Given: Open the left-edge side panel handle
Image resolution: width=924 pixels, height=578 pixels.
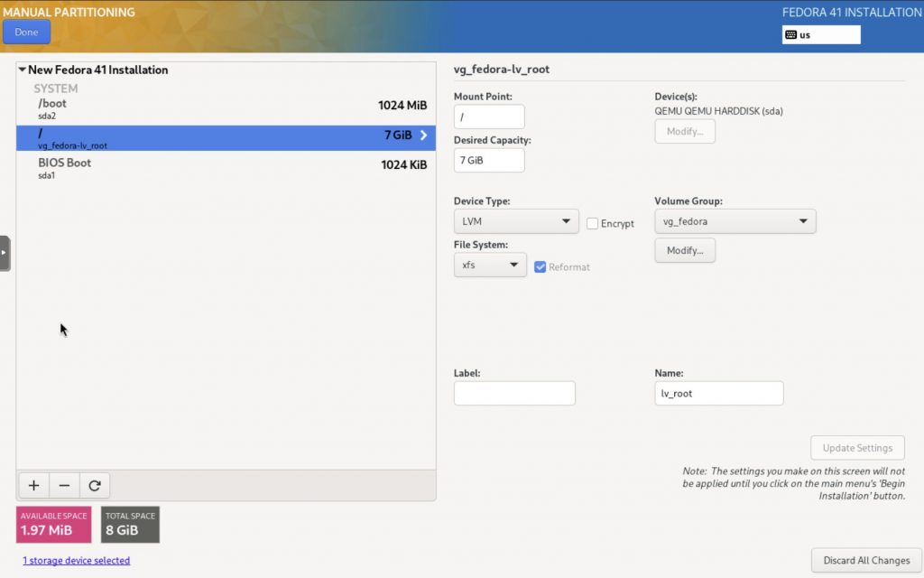Looking at the screenshot, I should (5, 254).
